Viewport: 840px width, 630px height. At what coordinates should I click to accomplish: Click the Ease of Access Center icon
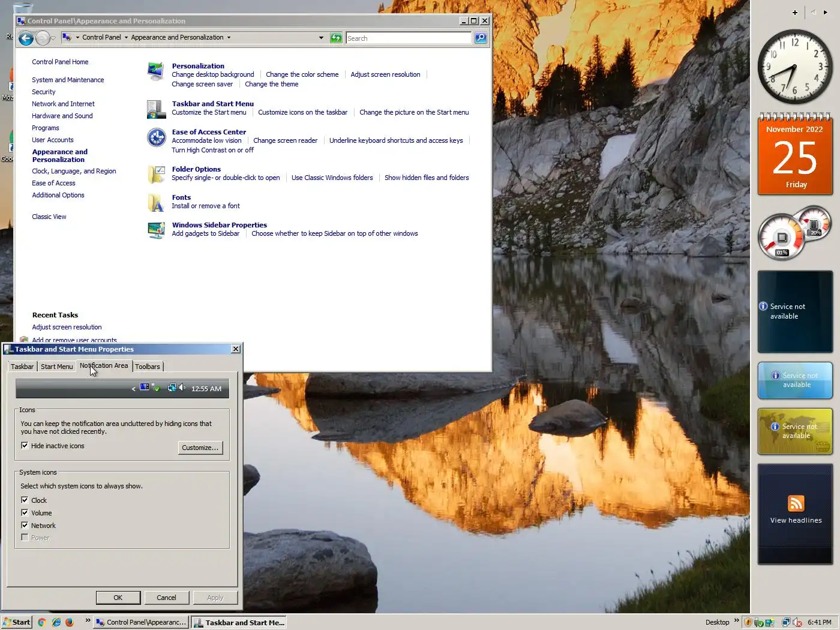[x=156, y=137]
